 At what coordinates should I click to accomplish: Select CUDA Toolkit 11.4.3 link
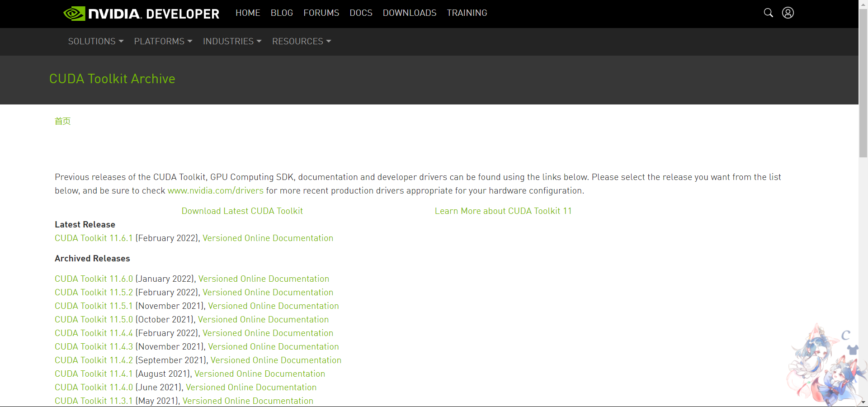pyautogui.click(x=94, y=346)
